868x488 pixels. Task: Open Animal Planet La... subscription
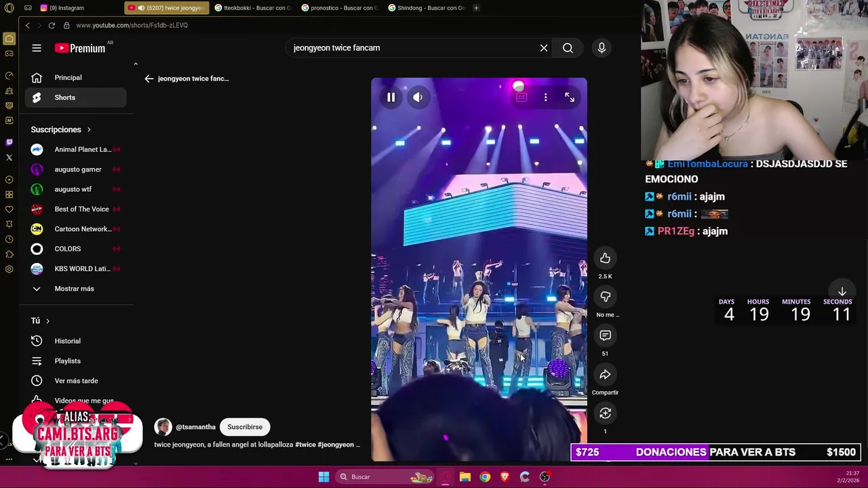tap(76, 149)
